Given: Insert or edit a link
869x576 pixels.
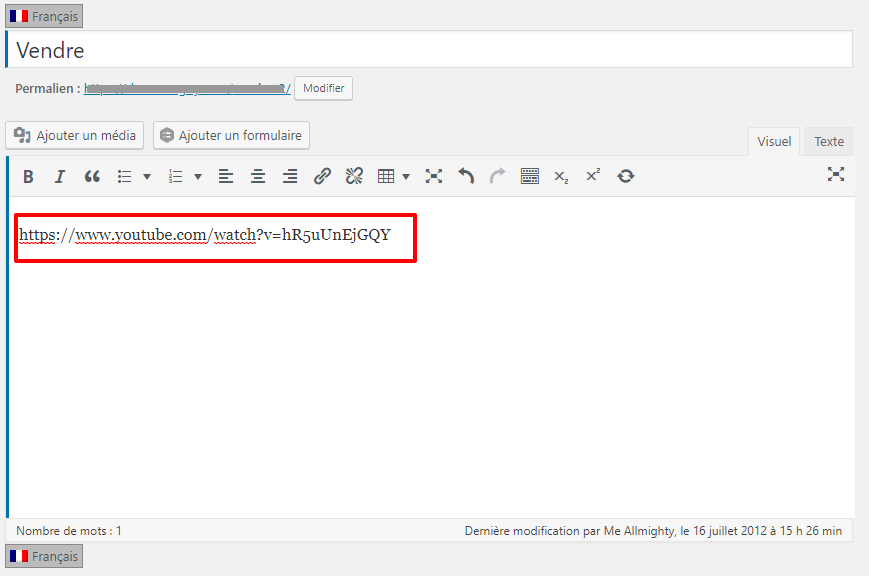Looking at the screenshot, I should [x=322, y=176].
